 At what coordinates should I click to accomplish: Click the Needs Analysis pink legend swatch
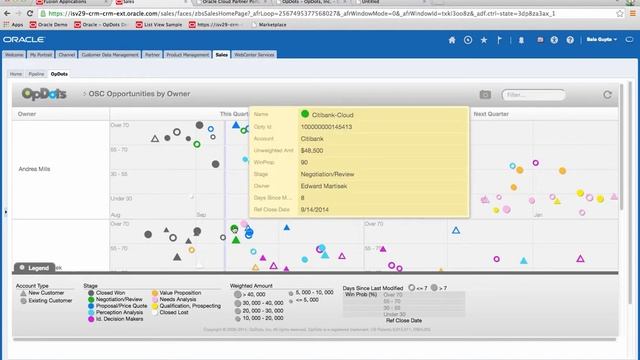coord(155,300)
